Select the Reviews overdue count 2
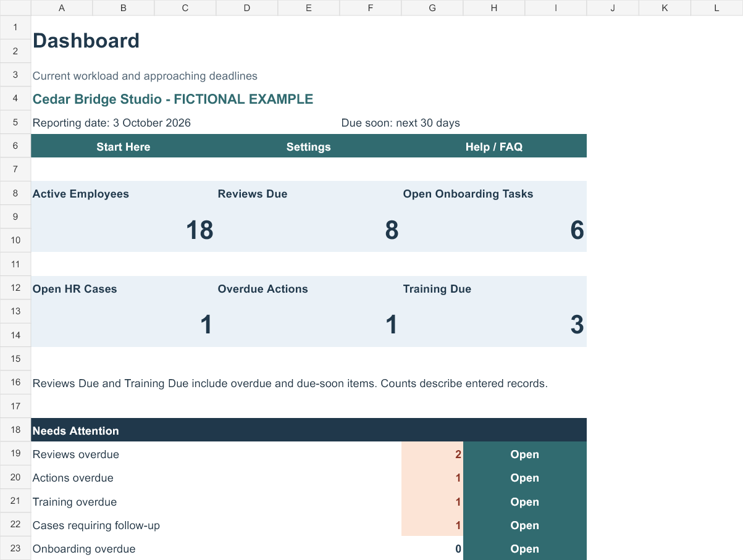The width and height of the screenshot is (743, 560). point(432,454)
